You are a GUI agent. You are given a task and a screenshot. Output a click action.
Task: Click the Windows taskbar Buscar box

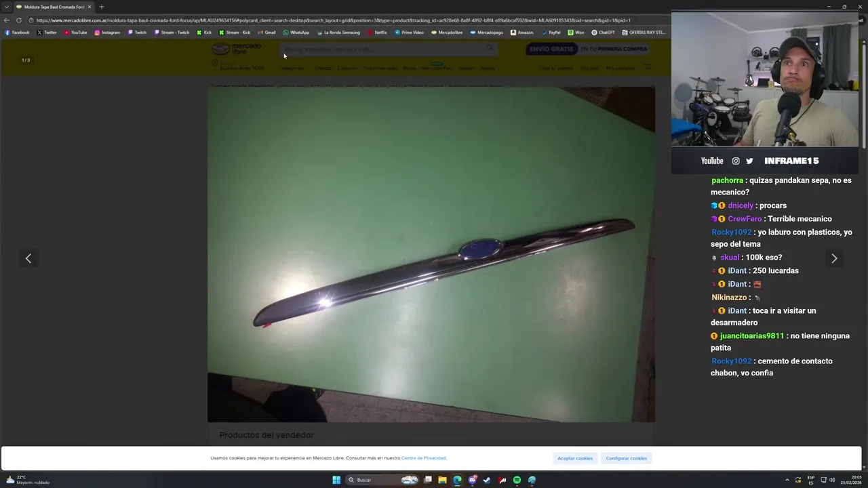point(383,480)
